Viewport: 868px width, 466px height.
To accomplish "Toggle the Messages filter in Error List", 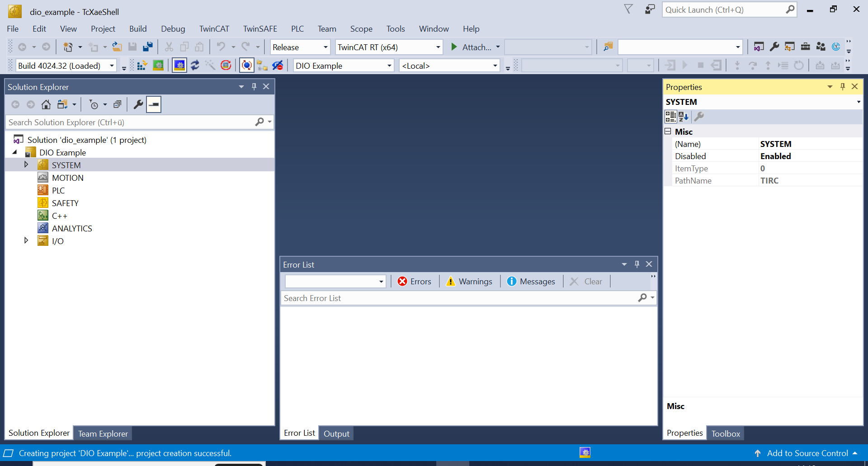I will 531,282.
